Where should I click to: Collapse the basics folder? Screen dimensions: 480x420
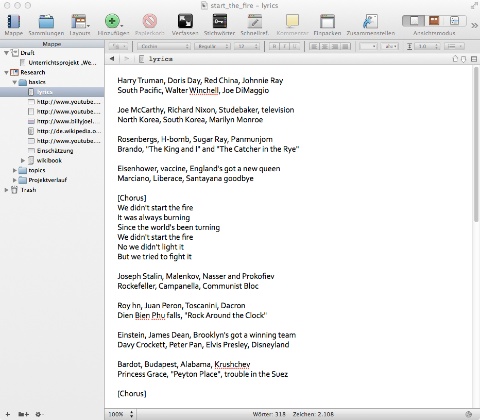15,82
